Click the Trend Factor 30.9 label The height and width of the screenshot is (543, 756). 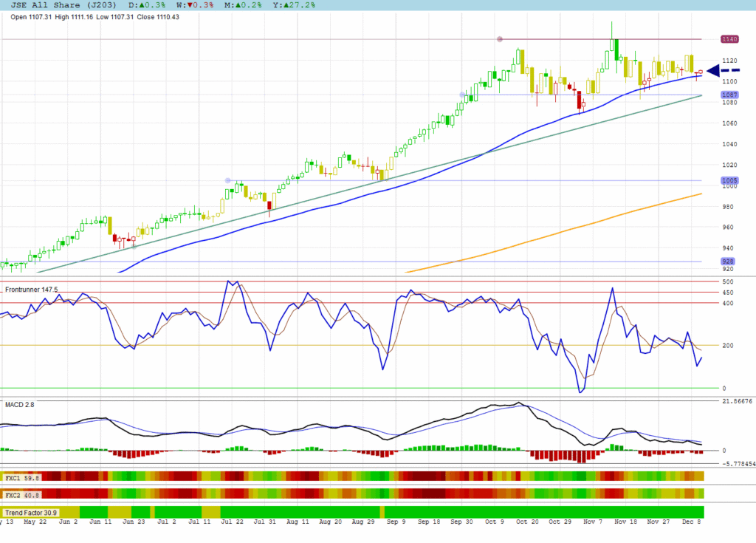(30, 512)
